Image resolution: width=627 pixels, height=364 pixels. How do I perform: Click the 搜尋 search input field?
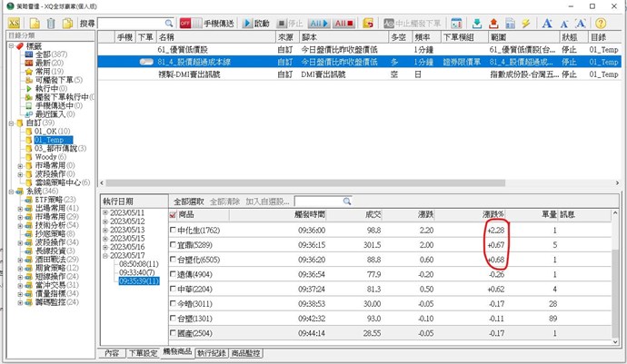point(134,23)
